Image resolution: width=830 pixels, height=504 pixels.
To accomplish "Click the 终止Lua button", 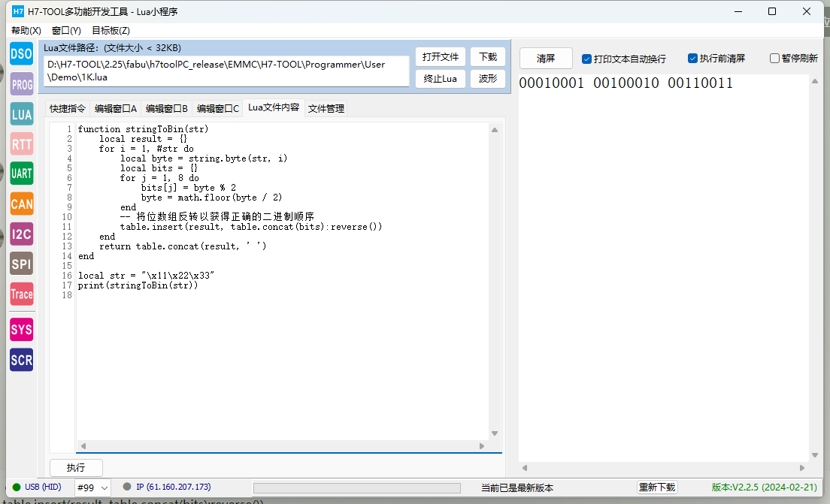I will tap(441, 78).
